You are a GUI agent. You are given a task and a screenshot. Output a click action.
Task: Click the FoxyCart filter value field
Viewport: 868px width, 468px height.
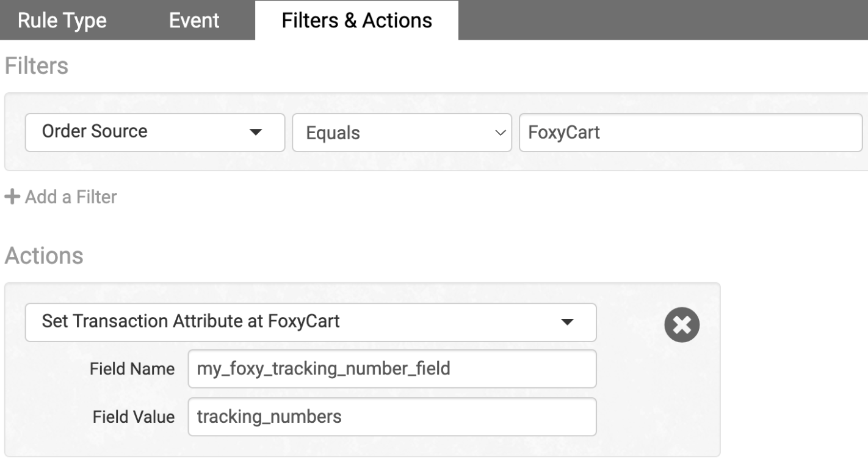[690, 133]
